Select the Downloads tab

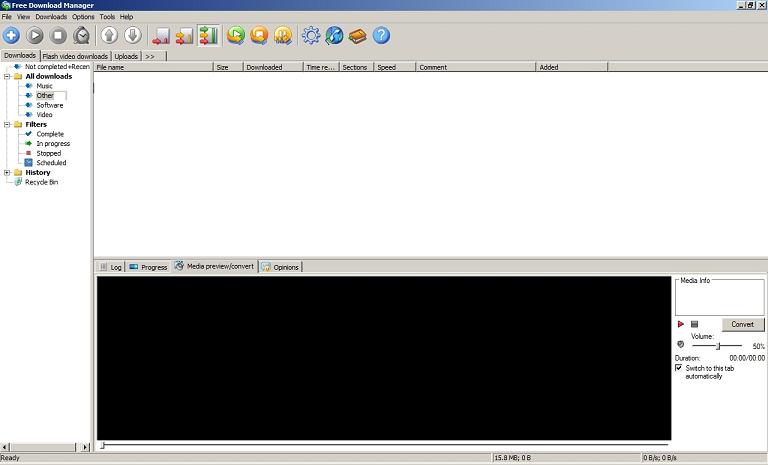[20, 55]
